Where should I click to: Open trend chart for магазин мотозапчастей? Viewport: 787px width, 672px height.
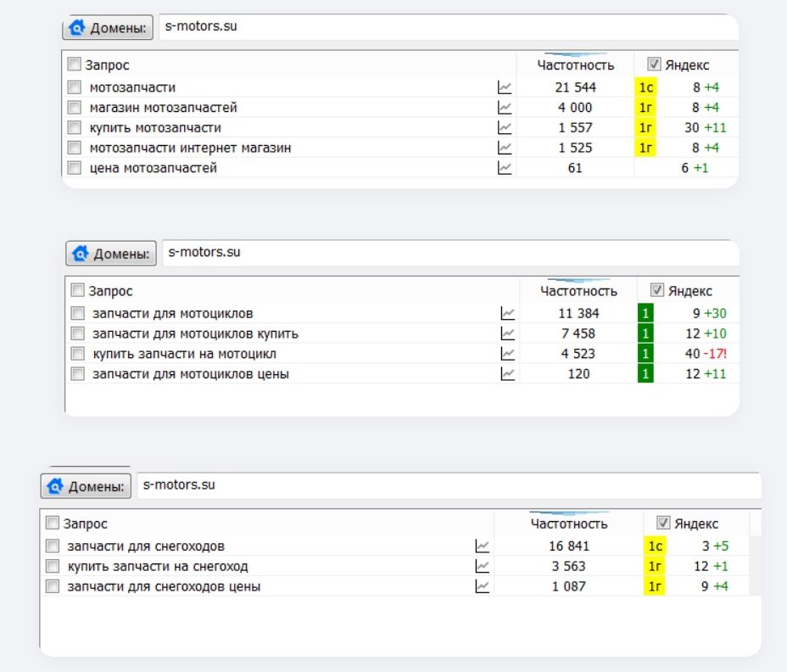click(505, 108)
